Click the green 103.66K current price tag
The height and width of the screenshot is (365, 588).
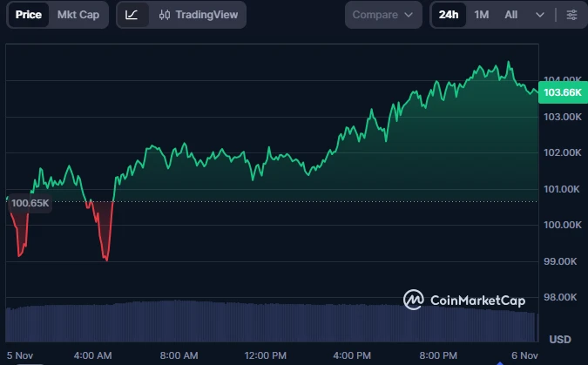(562, 92)
